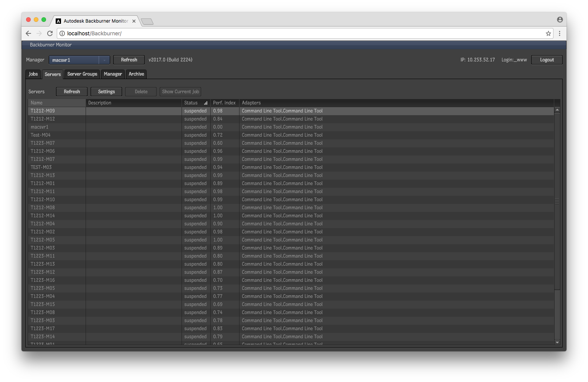Open server Settings
The width and height of the screenshot is (588, 382).
[106, 92]
